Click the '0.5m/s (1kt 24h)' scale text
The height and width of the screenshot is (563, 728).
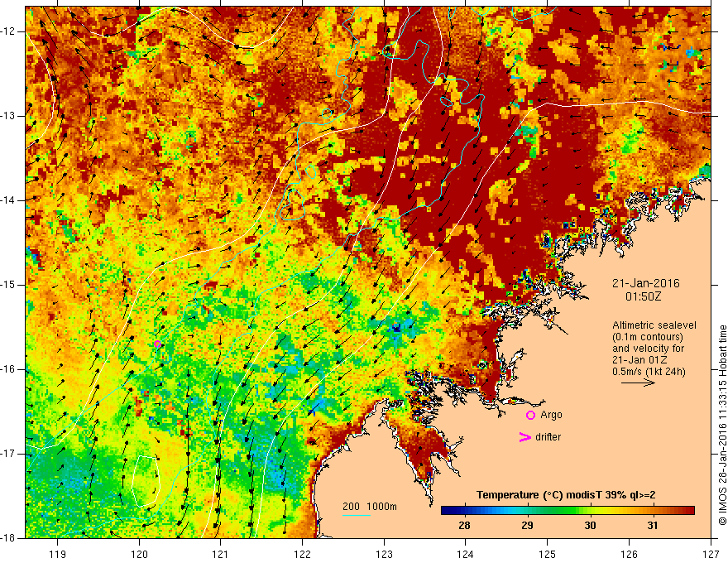coord(649,372)
